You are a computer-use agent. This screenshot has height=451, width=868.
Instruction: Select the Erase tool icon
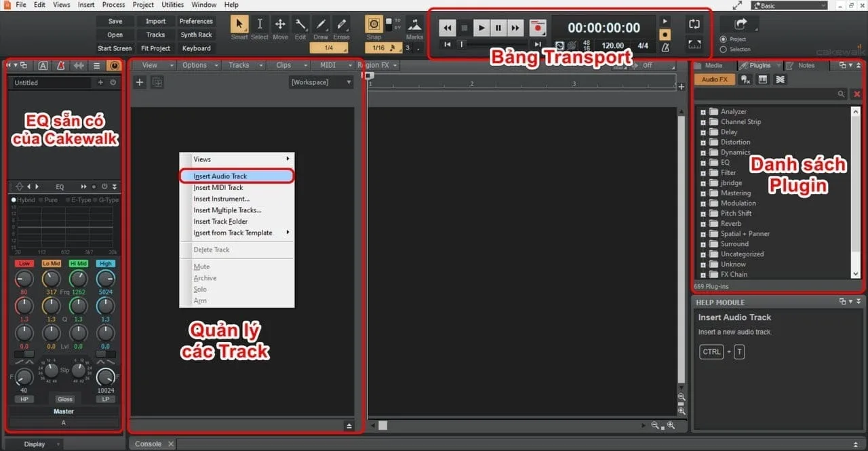(341, 24)
